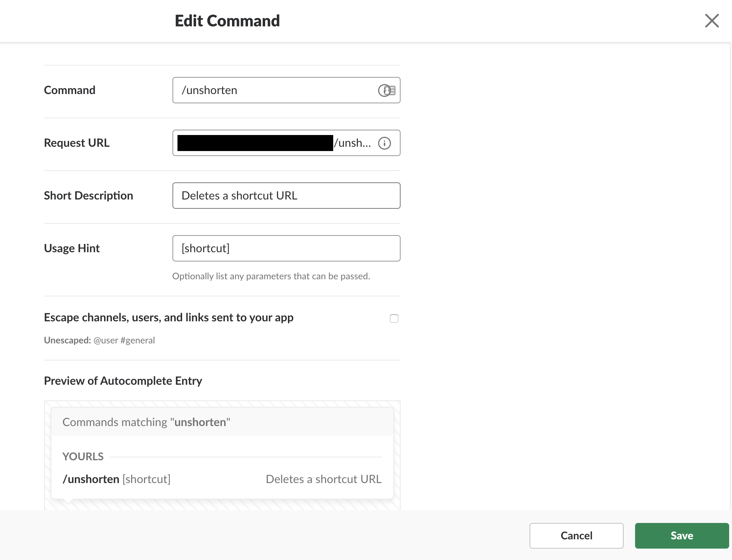Image resolution: width=732 pixels, height=560 pixels.
Task: Click the 'Escape channels, users, and links' label
Action: click(x=169, y=317)
